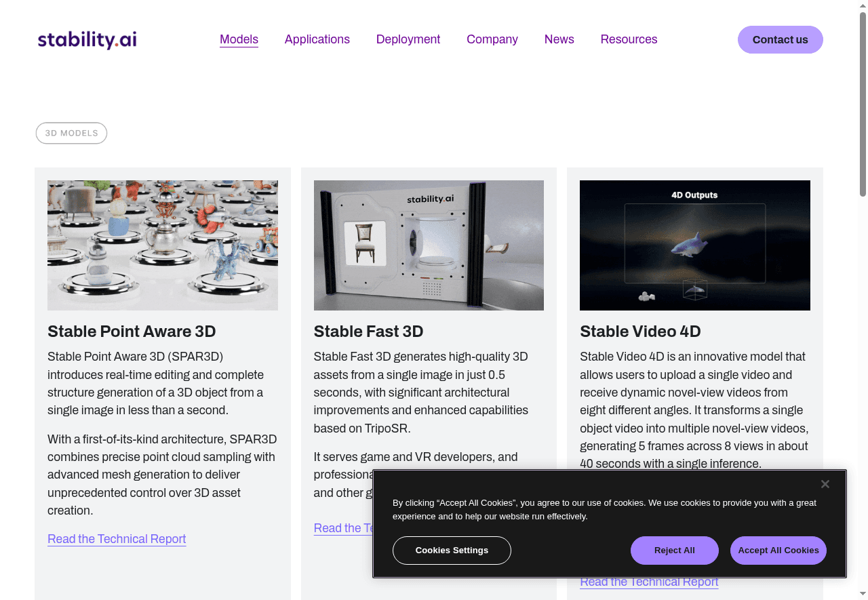Open the Applications navigation menu
The image size is (868, 600).
tap(317, 39)
